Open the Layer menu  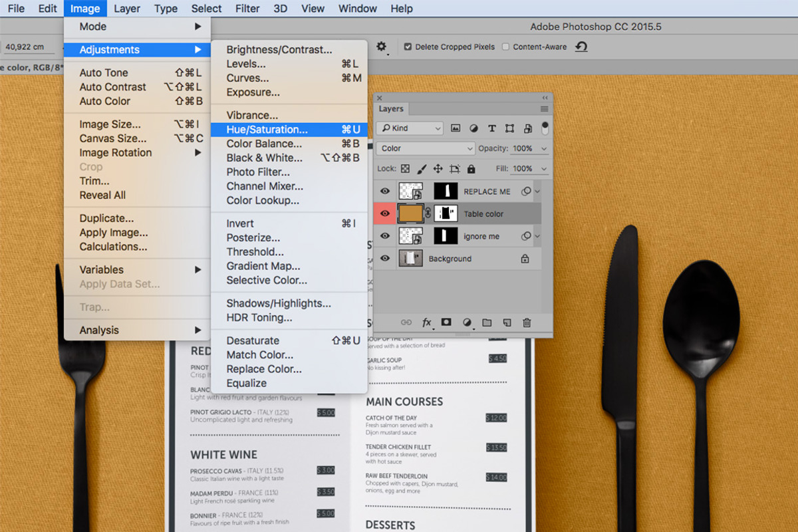(x=127, y=9)
